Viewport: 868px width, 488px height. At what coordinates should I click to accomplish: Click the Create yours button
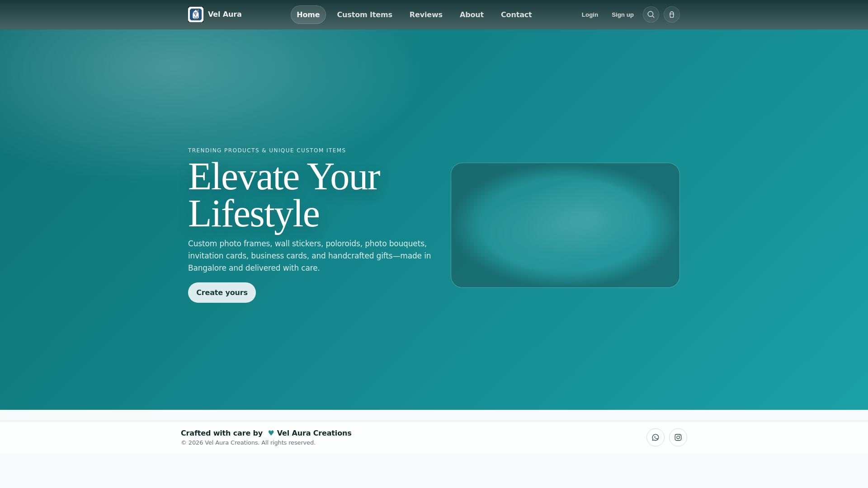(x=222, y=292)
